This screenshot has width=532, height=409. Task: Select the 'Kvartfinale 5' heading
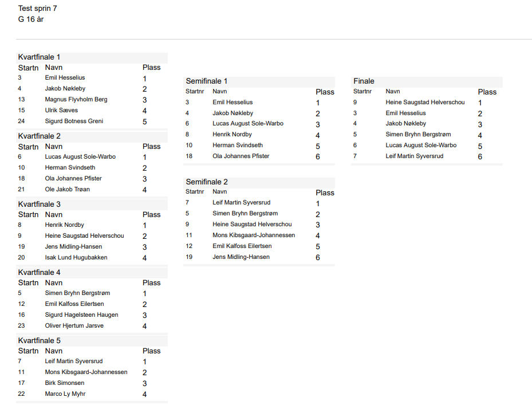coord(39,341)
